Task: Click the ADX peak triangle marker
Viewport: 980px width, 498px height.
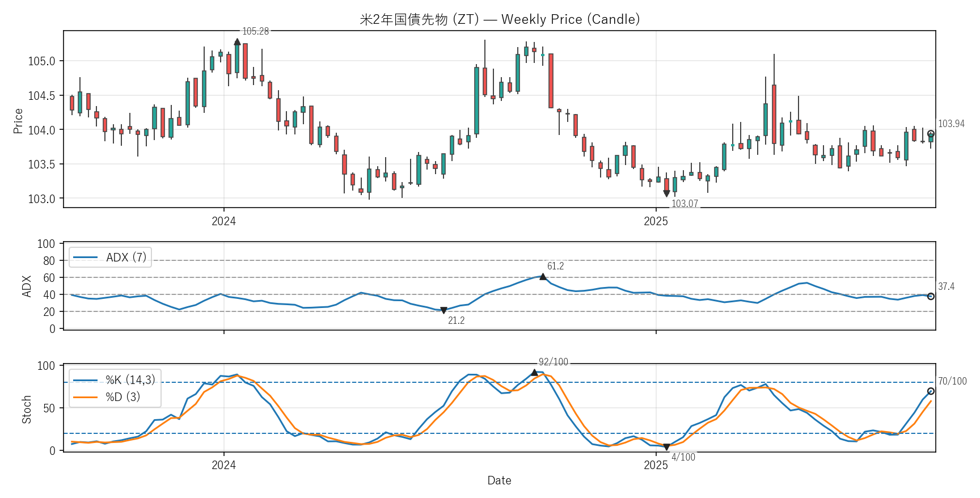Action: coord(543,277)
